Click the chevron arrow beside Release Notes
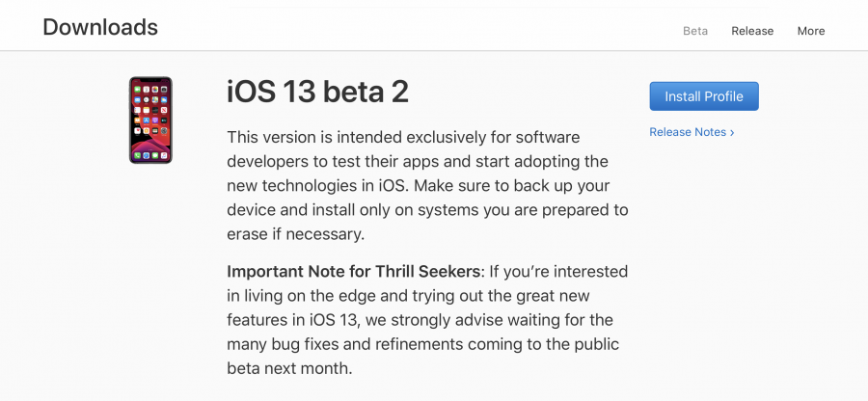The image size is (868, 401). tap(732, 132)
